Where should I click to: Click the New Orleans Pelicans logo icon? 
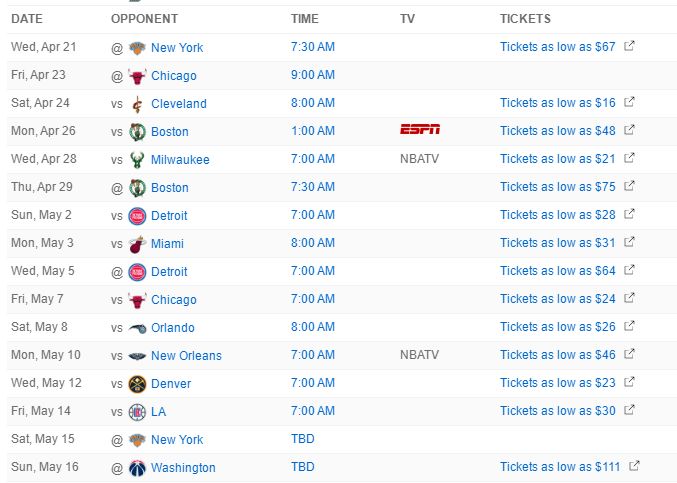[137, 355]
